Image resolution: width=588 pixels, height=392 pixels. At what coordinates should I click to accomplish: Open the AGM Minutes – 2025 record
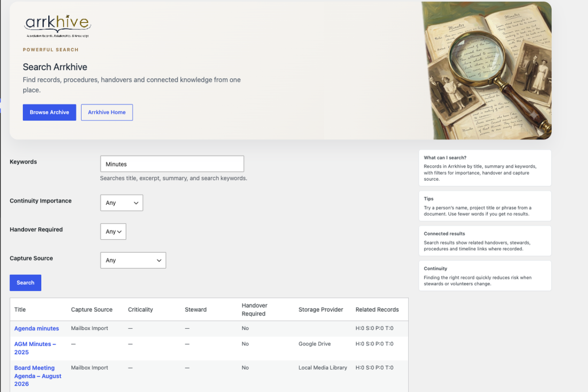click(35, 348)
